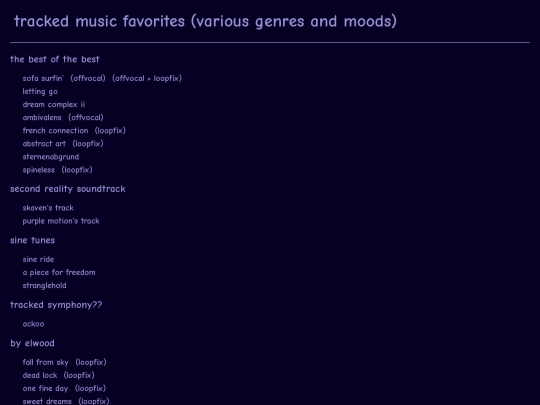Viewport: 540px width, 405px height.
Task: Open one fine day (loopfix) version
Action: pos(91,388)
